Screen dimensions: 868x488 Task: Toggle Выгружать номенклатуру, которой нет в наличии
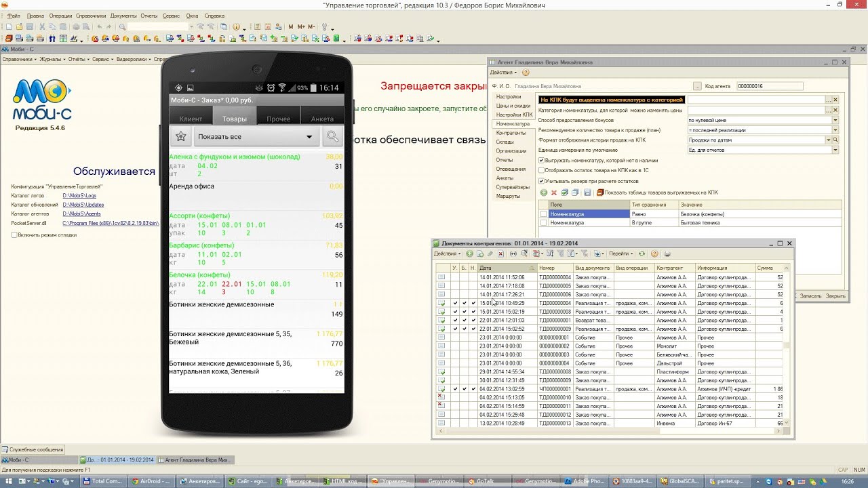tap(541, 161)
